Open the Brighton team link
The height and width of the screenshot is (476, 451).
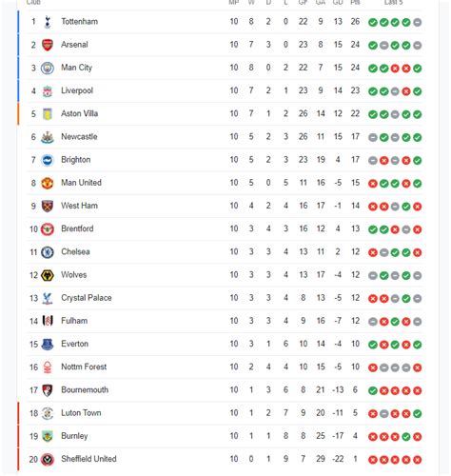click(75, 160)
